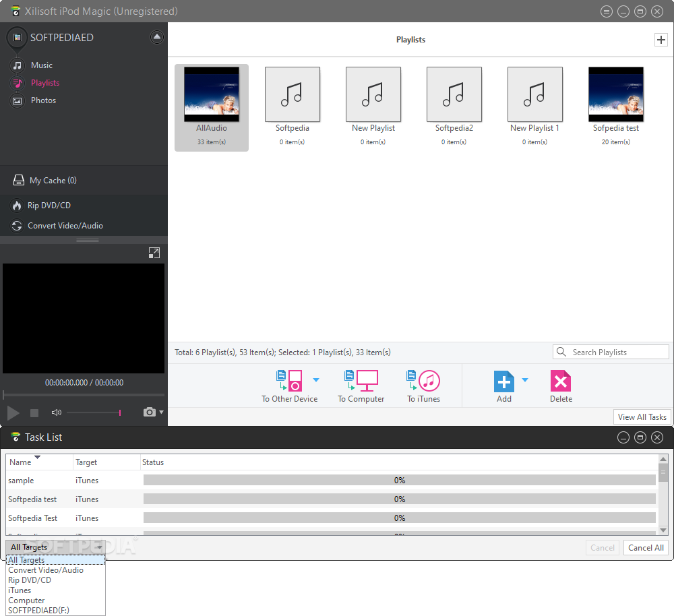Adjust the volume slider

(x=94, y=412)
